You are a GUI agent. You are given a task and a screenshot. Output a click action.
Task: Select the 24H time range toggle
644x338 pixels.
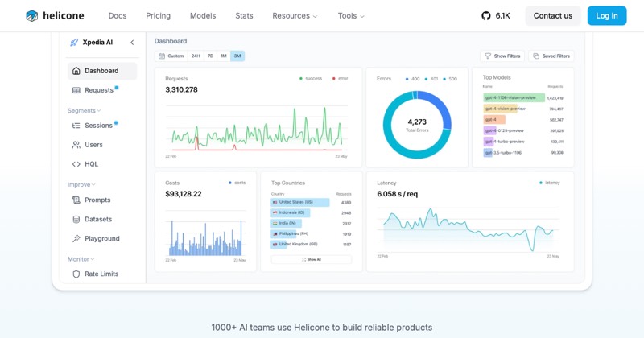tap(196, 56)
